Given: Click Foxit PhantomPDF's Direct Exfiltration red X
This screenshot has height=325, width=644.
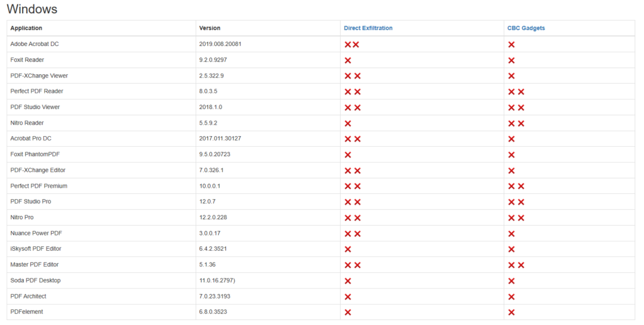Looking at the screenshot, I should coord(348,155).
